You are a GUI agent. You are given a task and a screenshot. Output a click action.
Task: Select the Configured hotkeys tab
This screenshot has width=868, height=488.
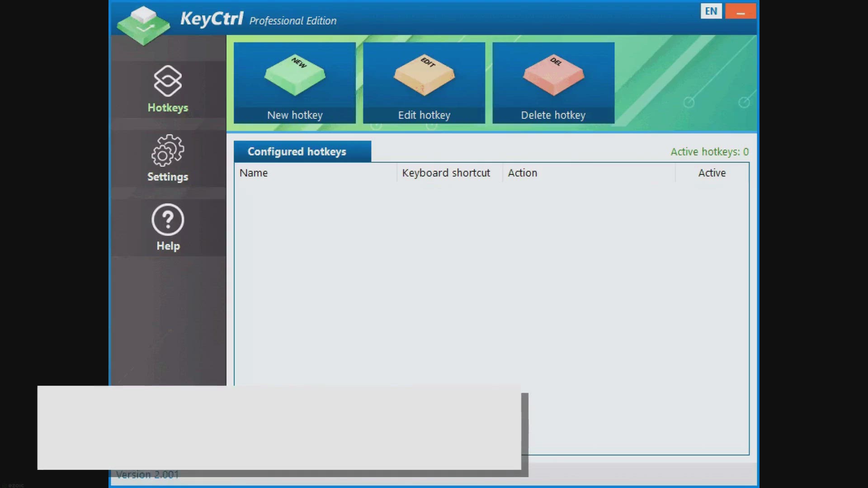tap(302, 151)
